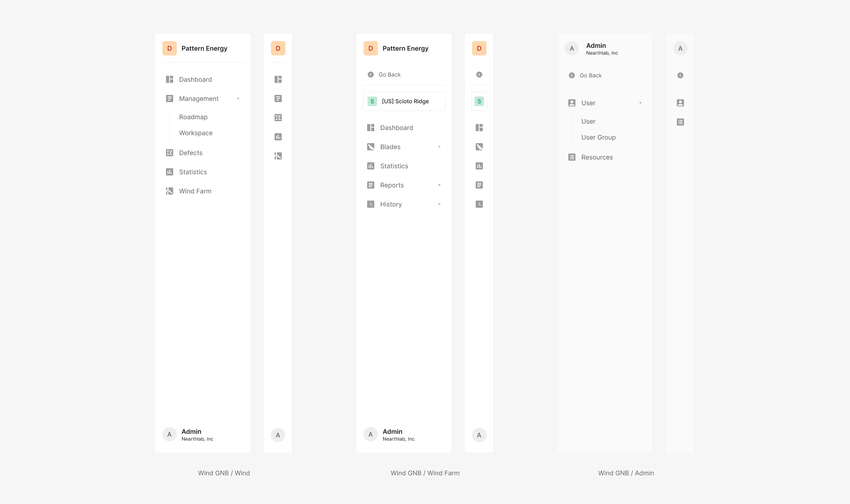The height and width of the screenshot is (504, 850).
Task: Open the Workspace submenu item
Action: pyautogui.click(x=196, y=133)
